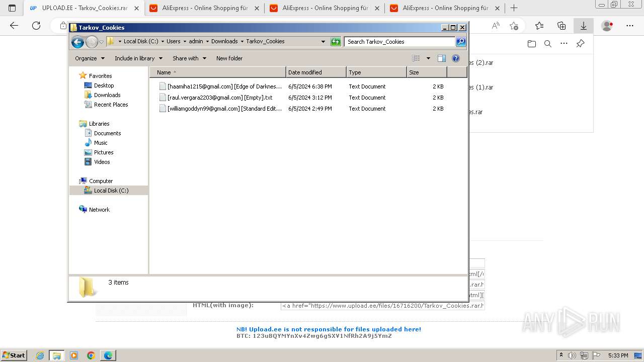Screen dimensions: 644x362
Task: Open the Edge profile avatar
Action: [607, 26]
